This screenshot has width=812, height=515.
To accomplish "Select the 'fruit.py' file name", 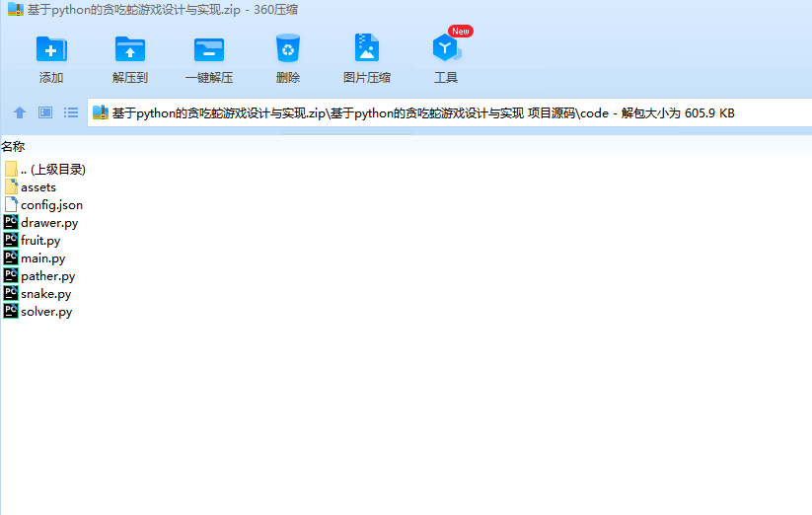I will click(x=40, y=241).
